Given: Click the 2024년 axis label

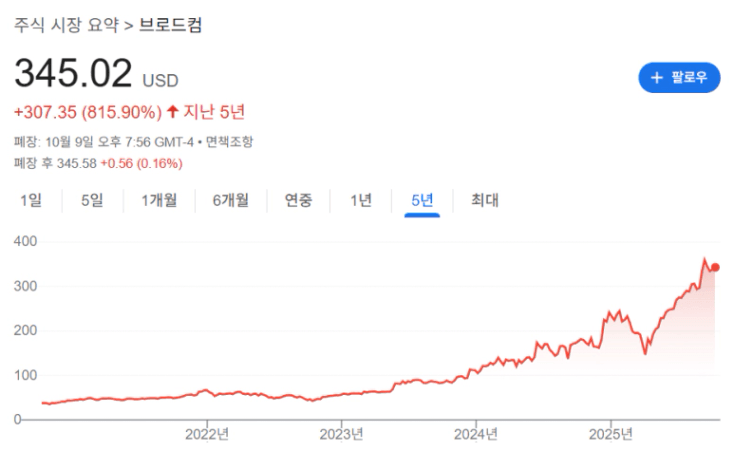Looking at the screenshot, I should (476, 434).
